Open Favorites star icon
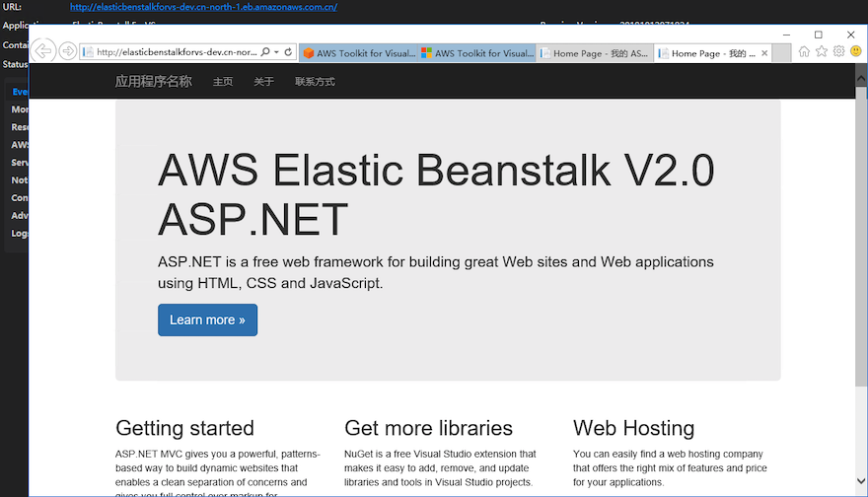The image size is (868, 497). (822, 51)
